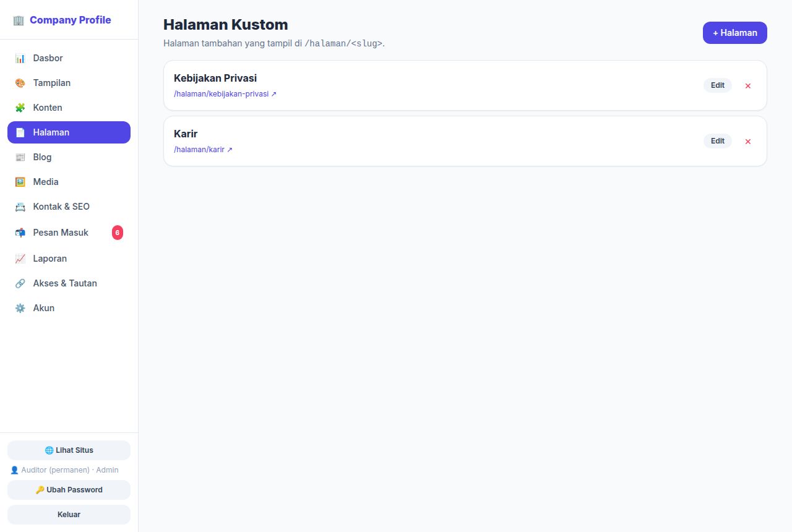Screen dimensions: 792x532
Task: Click the Halaman Kustom heading
Action: click(226, 25)
